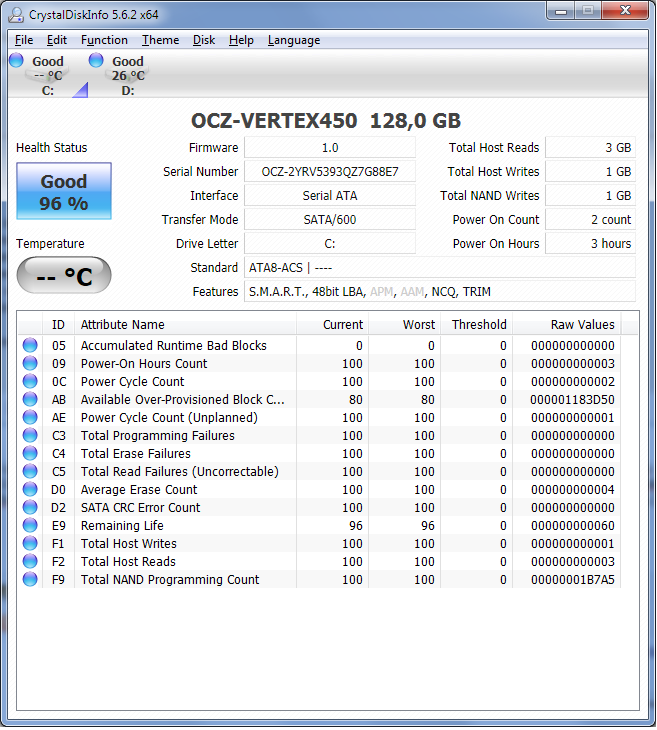This screenshot has height=730, width=657.
Task: Click Total Host Reads value 3 GB
Action: click(x=590, y=148)
